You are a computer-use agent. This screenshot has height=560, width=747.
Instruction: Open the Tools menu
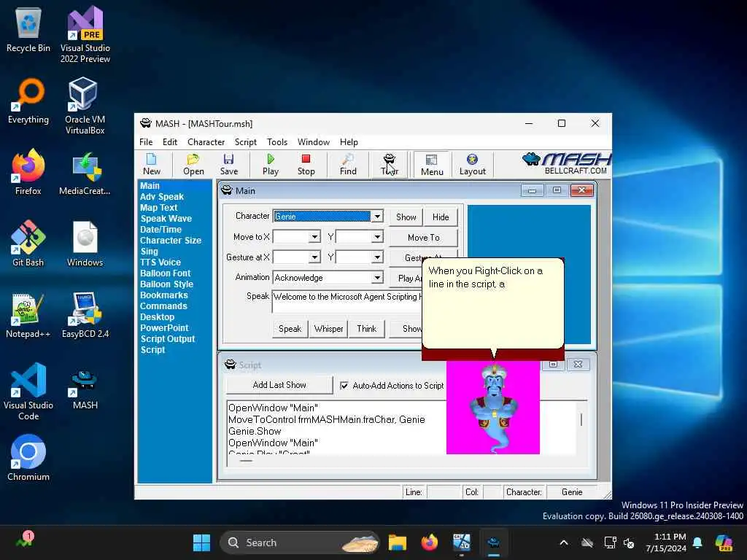pyautogui.click(x=276, y=142)
